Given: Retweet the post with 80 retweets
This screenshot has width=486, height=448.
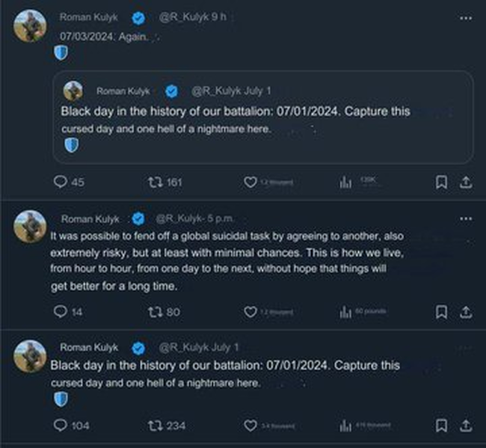Looking at the screenshot, I should [155, 312].
